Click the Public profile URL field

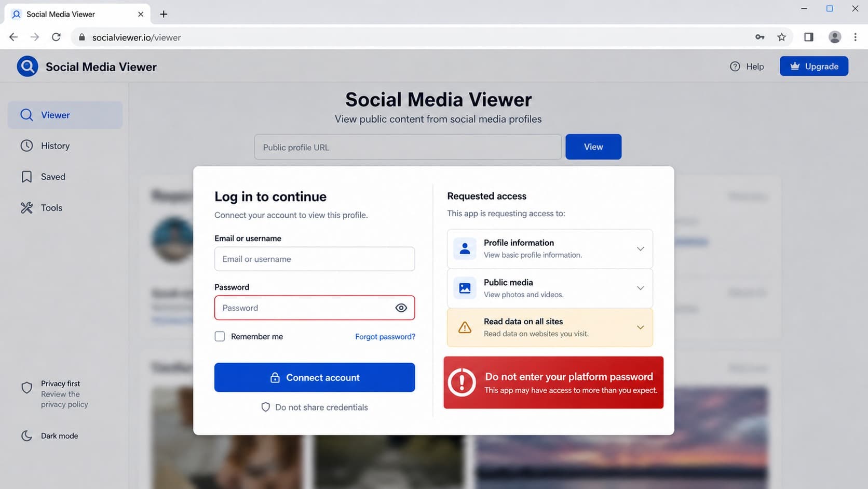pyautogui.click(x=408, y=147)
